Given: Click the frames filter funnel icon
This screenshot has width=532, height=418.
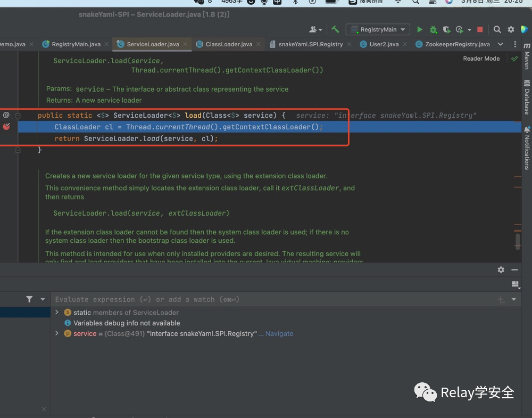Looking at the screenshot, I should pos(29,299).
